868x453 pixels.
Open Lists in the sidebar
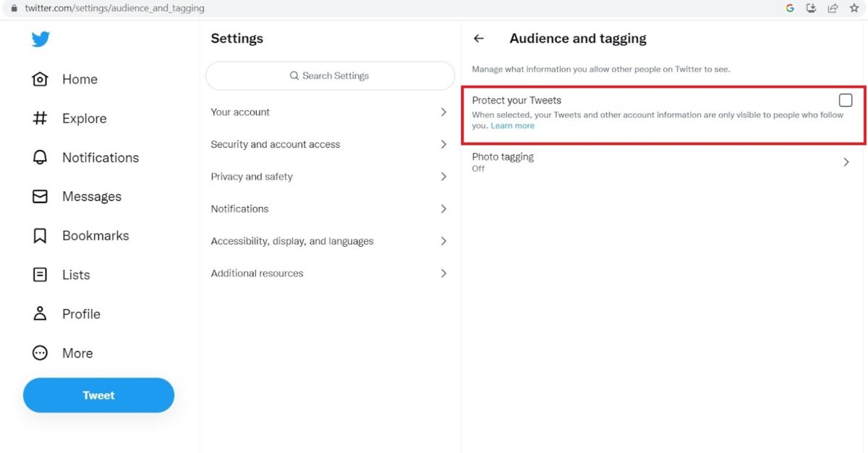point(76,275)
